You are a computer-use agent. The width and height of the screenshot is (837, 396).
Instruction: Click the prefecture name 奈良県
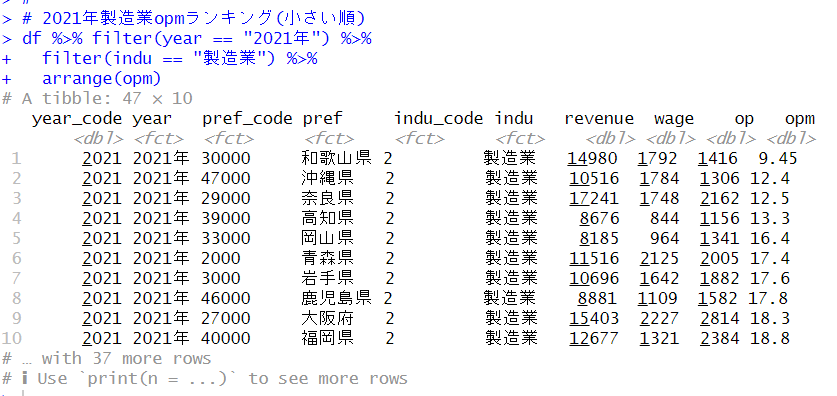[327, 199]
